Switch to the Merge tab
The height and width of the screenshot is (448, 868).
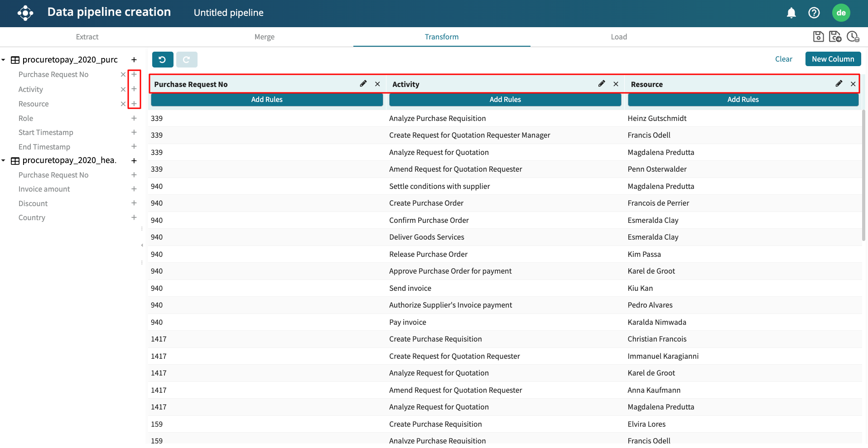264,37
